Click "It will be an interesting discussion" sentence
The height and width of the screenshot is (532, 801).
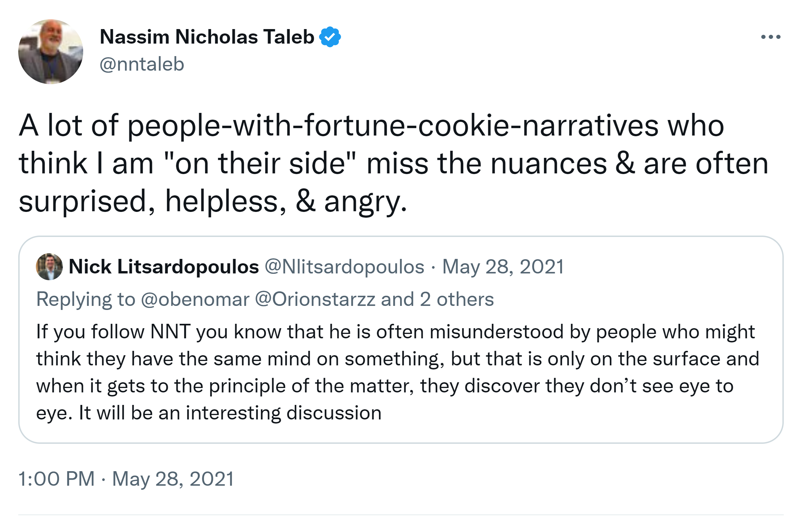click(230, 413)
